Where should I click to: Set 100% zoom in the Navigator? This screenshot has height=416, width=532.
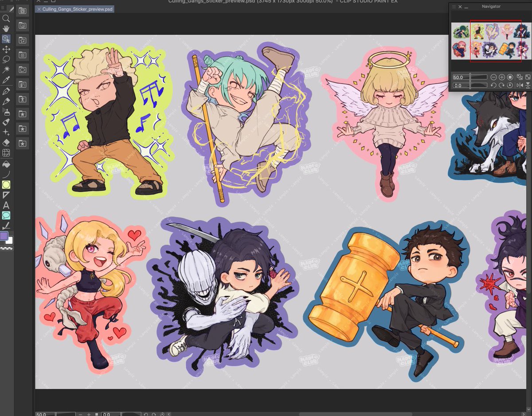pos(510,77)
